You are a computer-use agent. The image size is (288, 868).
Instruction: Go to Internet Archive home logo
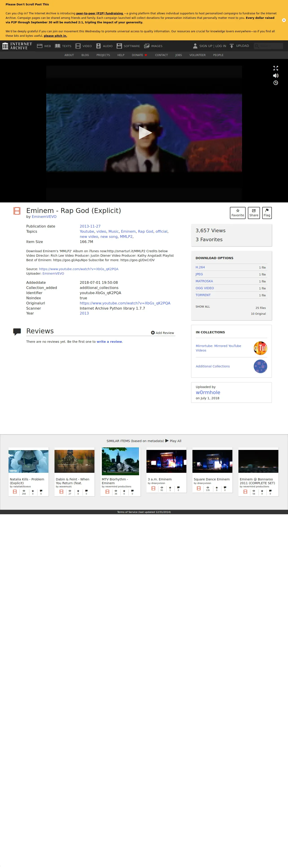[x=17, y=46]
